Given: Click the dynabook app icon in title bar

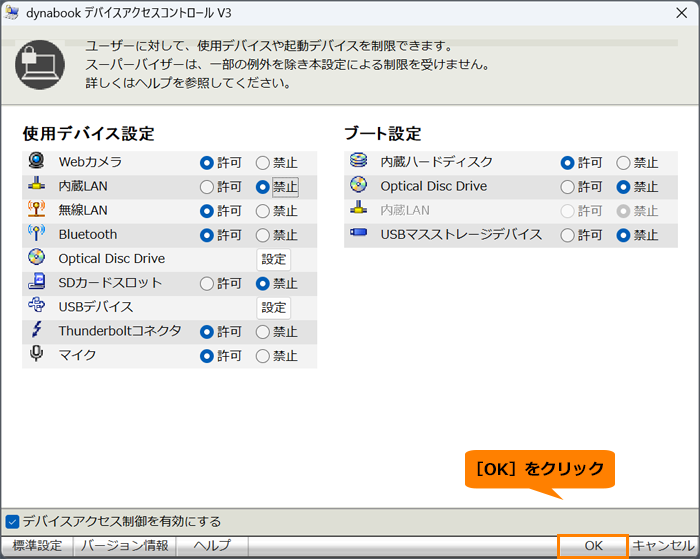Looking at the screenshot, I should [x=12, y=13].
